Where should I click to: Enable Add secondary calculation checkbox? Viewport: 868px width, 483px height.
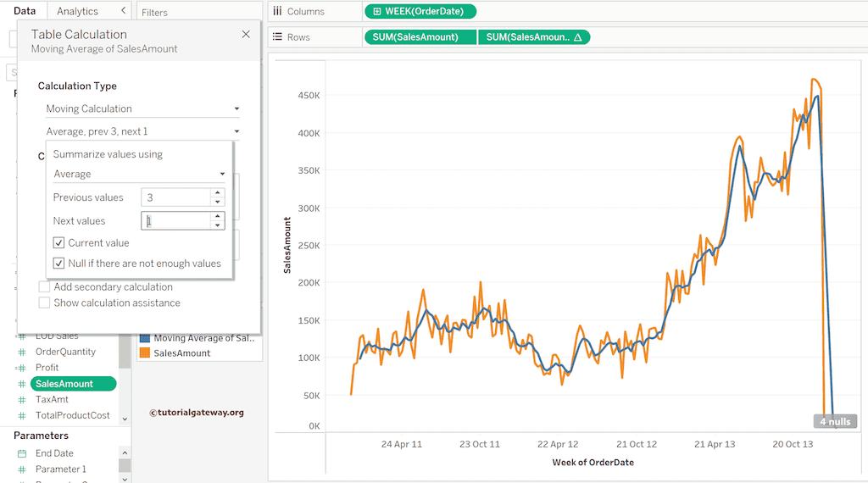[x=44, y=287]
